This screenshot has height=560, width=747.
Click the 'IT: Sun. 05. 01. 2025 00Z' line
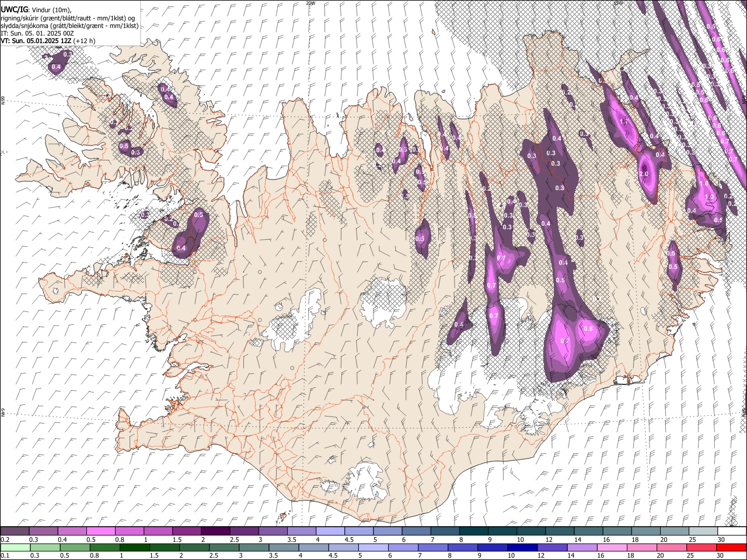(x=37, y=33)
